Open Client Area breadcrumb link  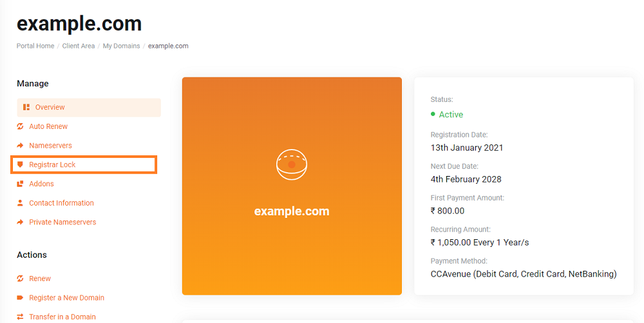click(x=79, y=46)
